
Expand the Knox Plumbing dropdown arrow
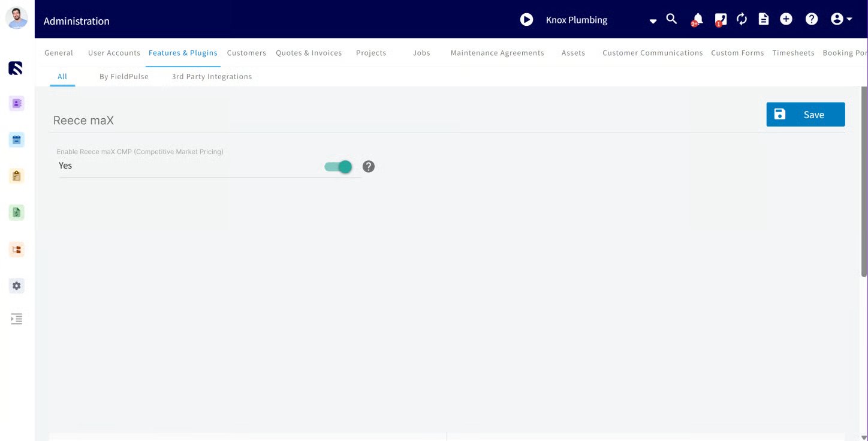pyautogui.click(x=653, y=22)
